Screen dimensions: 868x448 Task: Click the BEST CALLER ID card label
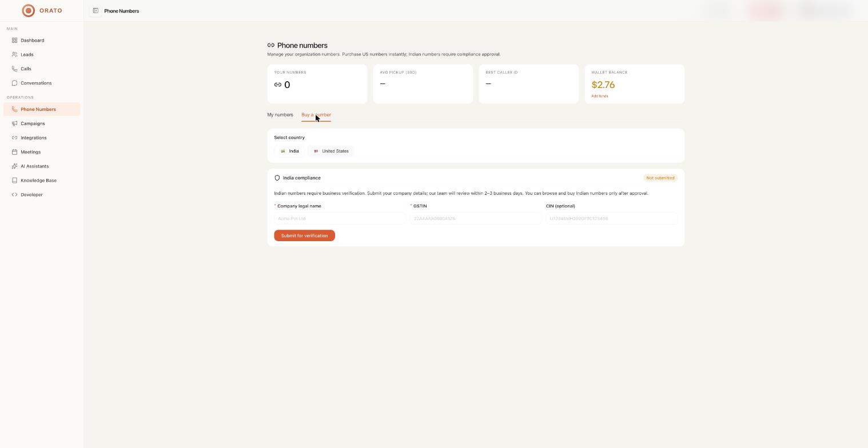pyautogui.click(x=501, y=73)
